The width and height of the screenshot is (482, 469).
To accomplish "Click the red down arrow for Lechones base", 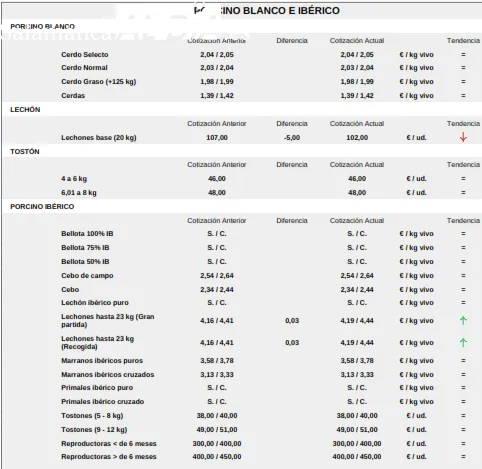I will (463, 137).
